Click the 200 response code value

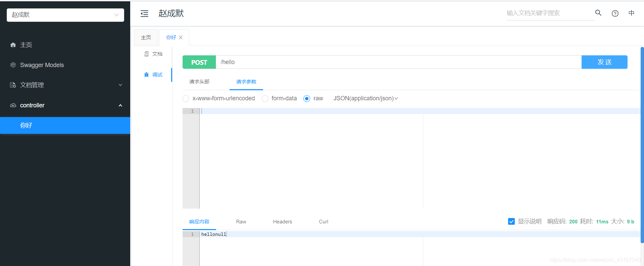573,222
